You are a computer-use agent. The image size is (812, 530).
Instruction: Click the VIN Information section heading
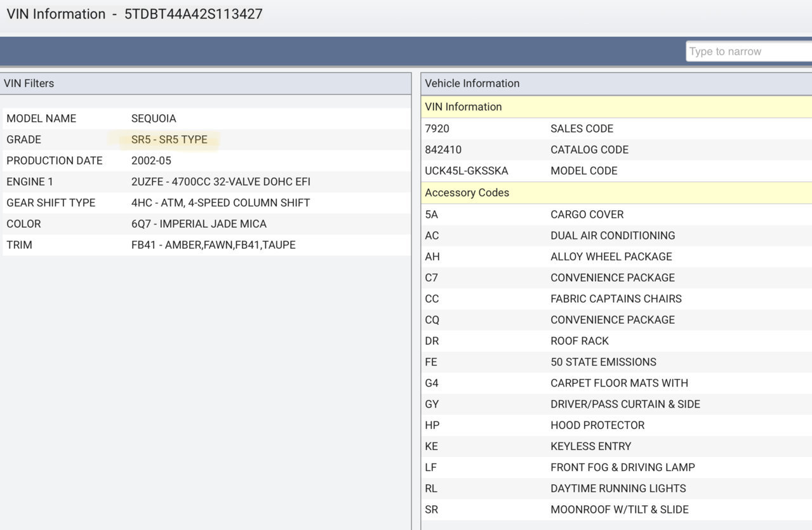pos(616,107)
